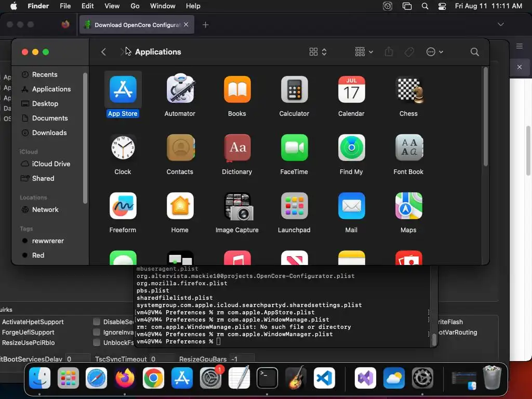Open a new browser tab with plus button
This screenshot has width=532, height=399.
(x=206, y=25)
